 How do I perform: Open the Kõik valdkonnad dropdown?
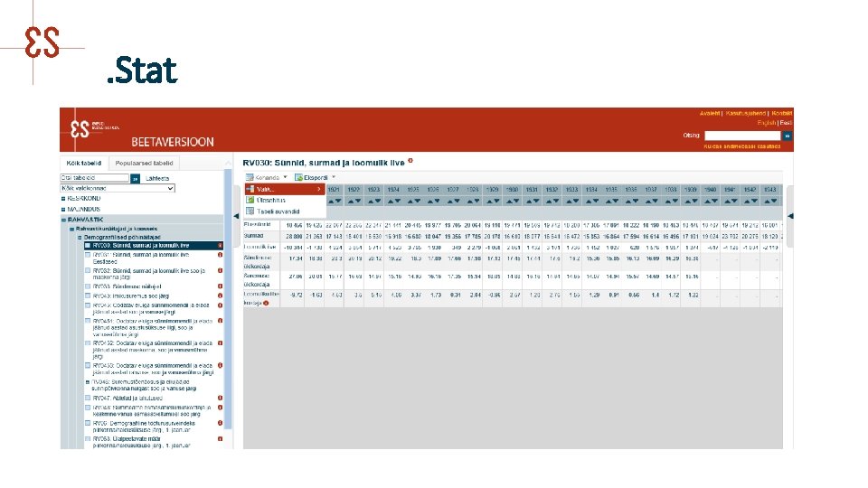[x=118, y=188]
